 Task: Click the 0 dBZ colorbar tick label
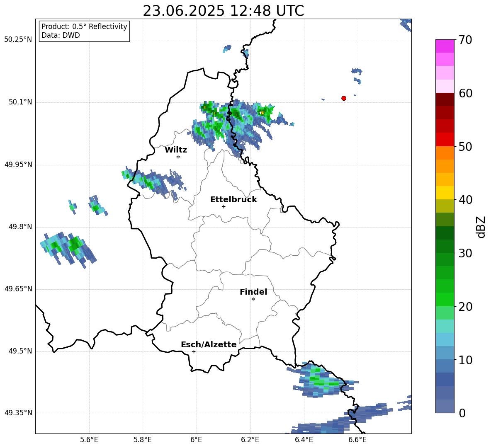[x=462, y=413]
